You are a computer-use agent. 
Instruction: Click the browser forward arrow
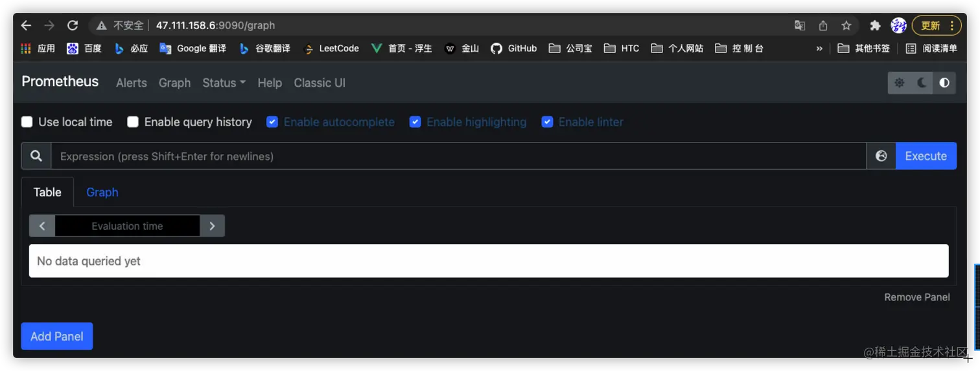coord(49,25)
